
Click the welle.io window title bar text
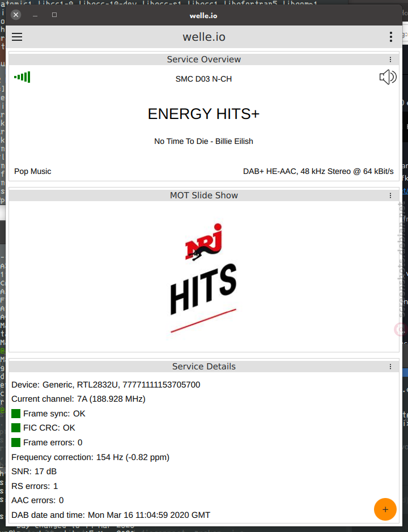coord(203,16)
